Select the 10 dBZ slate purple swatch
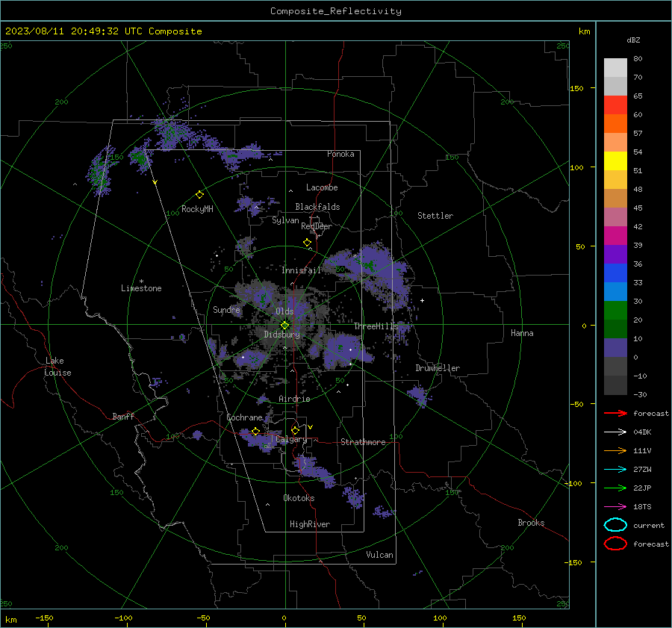Viewport: 672px width, 628px height. (x=615, y=348)
